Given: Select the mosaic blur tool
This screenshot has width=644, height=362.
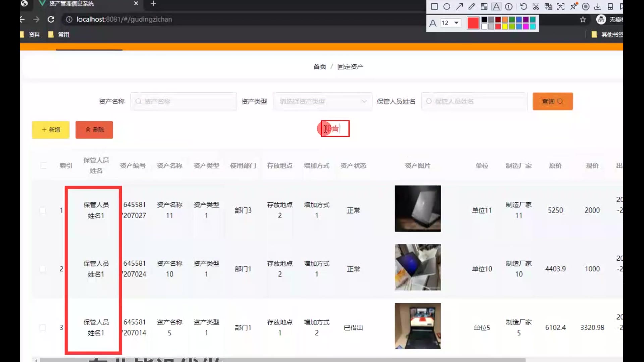Looking at the screenshot, I should coord(484,6).
